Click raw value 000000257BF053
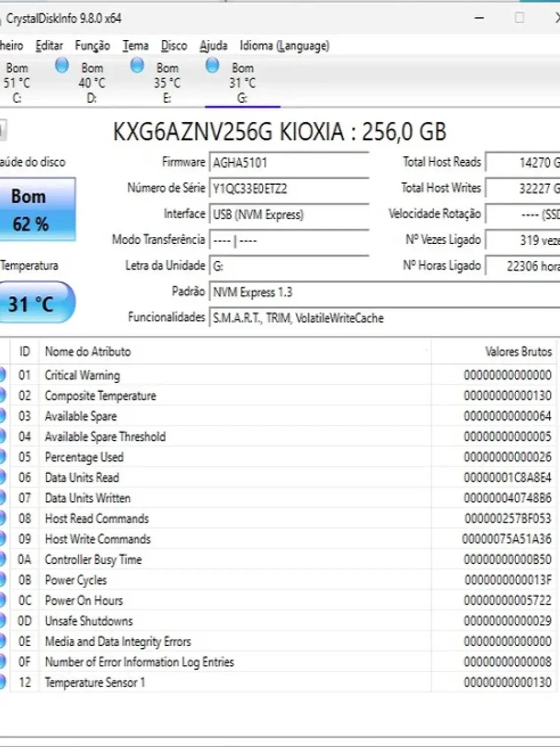Image resolution: width=560 pixels, height=747 pixels. pyautogui.click(x=508, y=518)
